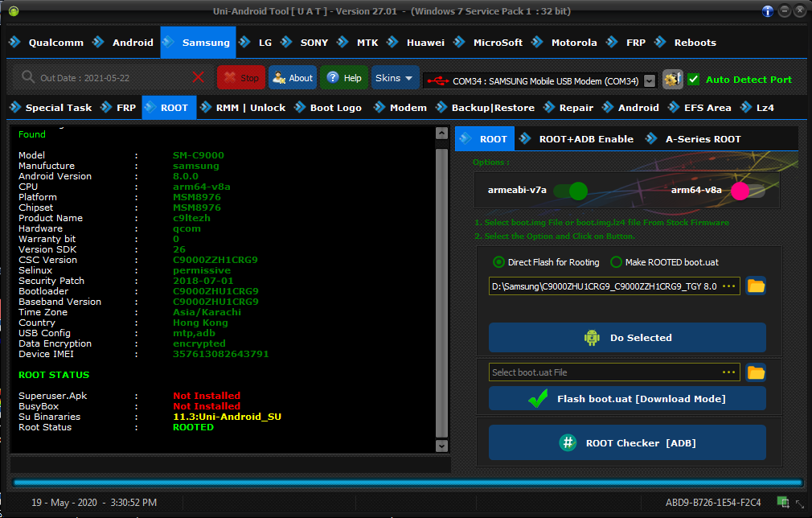Image resolution: width=812 pixels, height=518 pixels.
Task: Switch to ROOT+ADB Enable sub-tab
Action: coord(577,139)
